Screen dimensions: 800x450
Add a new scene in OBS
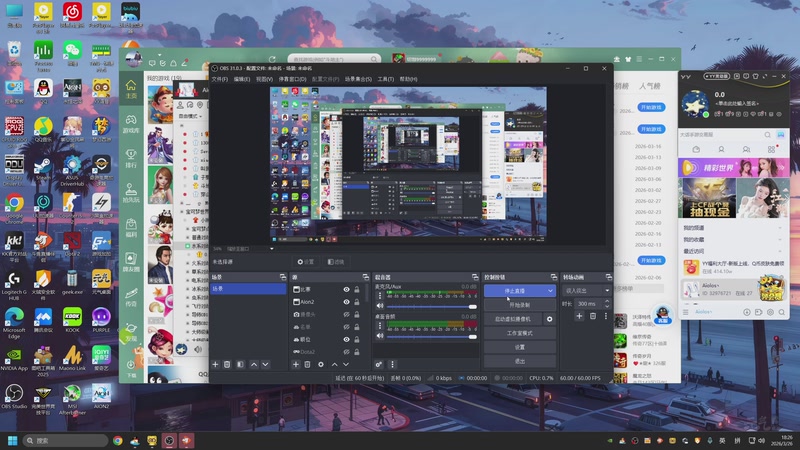(x=215, y=364)
